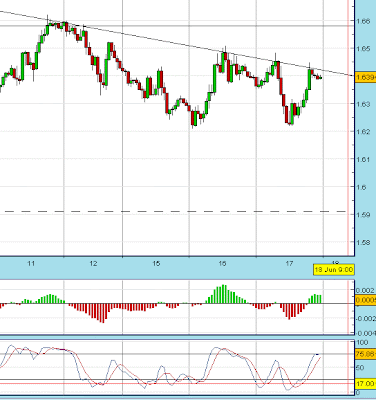Viewport: 376px width, 400px height.
Task: Click the orange stochastic value label 75.08
Action: pos(366,354)
